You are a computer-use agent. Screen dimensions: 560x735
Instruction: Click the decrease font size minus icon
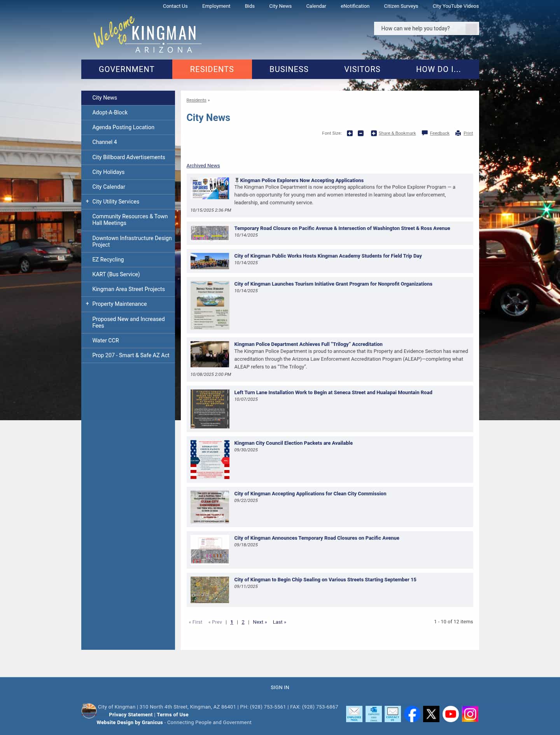click(360, 133)
